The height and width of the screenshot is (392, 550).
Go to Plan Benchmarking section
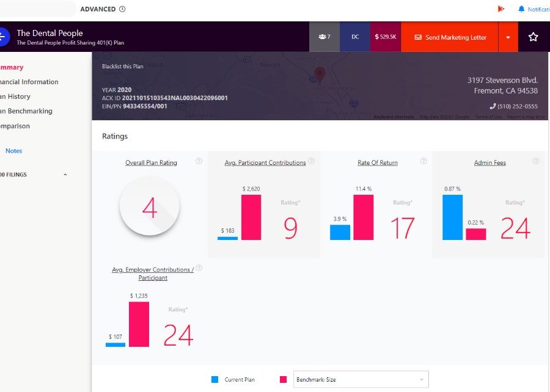[26, 111]
